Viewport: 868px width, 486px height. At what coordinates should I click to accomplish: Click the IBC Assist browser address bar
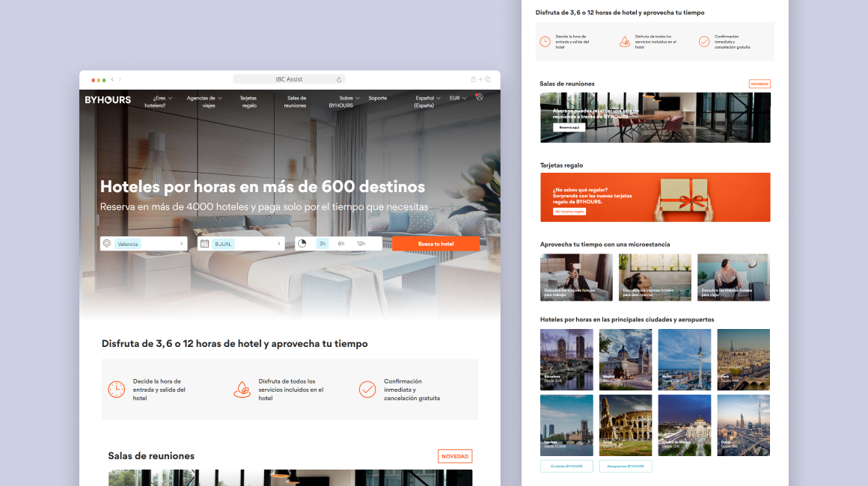coord(289,79)
